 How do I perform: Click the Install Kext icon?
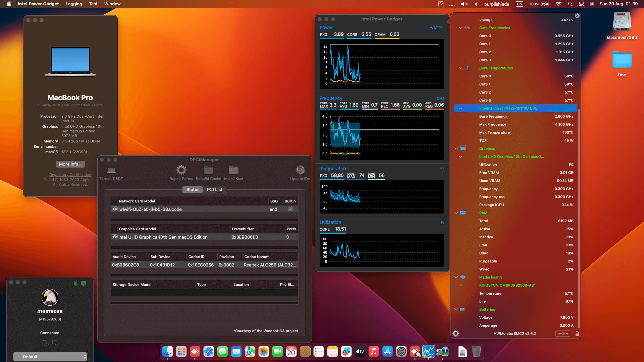(x=233, y=170)
